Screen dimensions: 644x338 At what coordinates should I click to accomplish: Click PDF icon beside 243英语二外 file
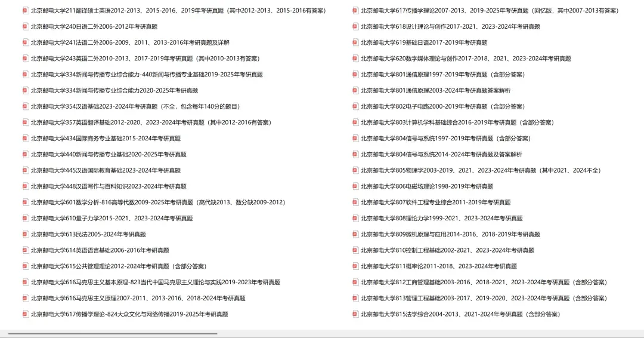click(x=26, y=59)
